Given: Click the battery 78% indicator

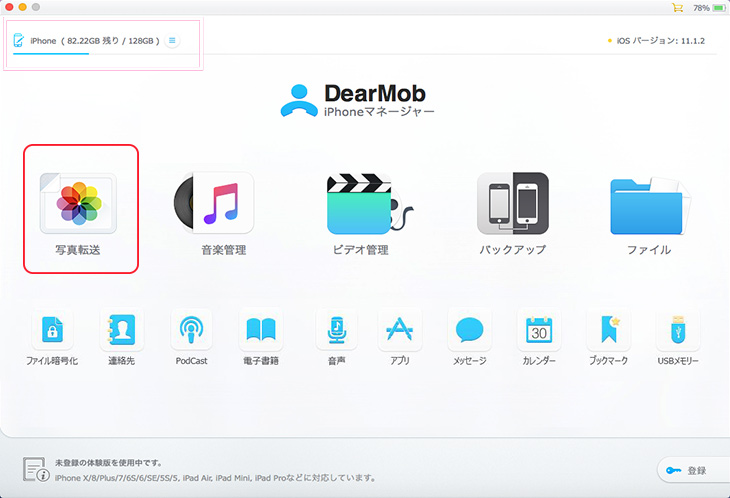Looking at the screenshot, I should pos(709,8).
